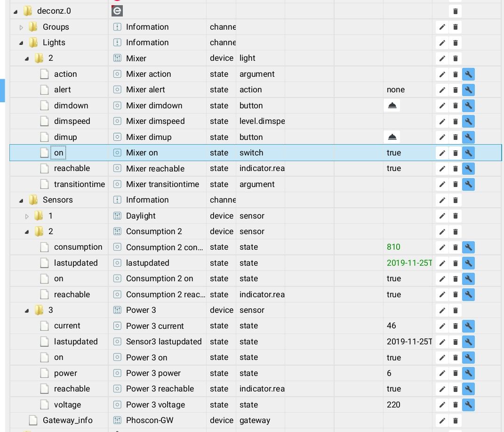Select the Mixer on value true
Image resolution: width=504 pixels, height=432 pixels.
click(394, 153)
